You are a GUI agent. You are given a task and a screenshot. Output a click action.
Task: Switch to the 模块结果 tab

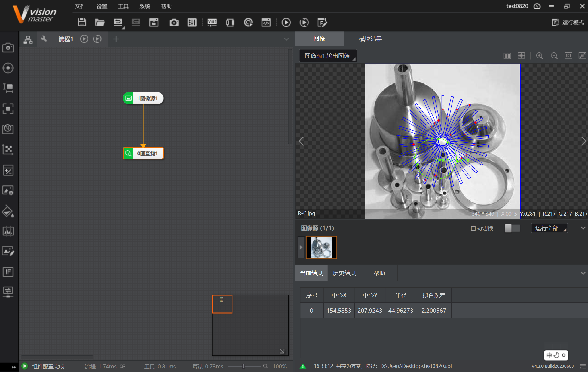coord(370,39)
